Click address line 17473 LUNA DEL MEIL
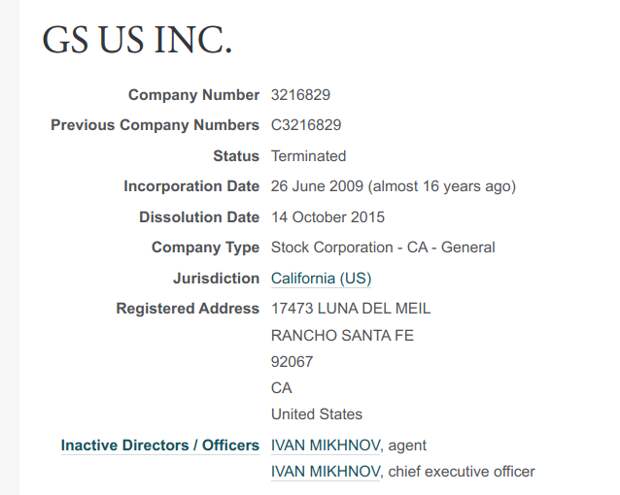 click(x=351, y=308)
